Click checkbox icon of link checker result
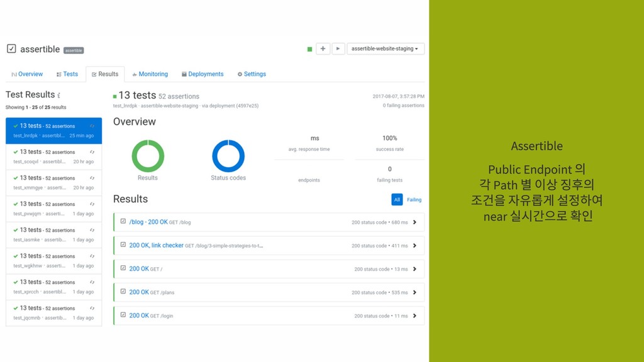Viewport: 644px width, 362px height. [123, 244]
